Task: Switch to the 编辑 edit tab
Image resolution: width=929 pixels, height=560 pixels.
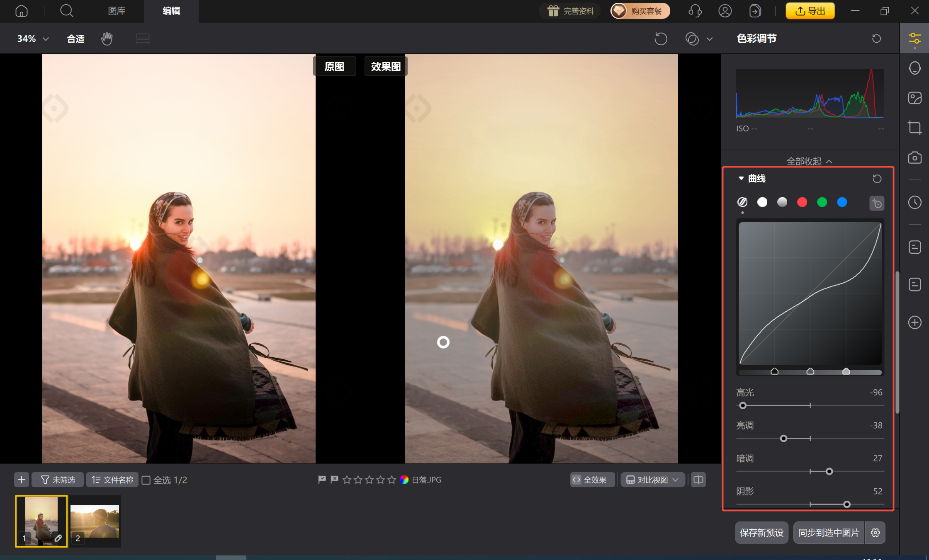Action: pyautogui.click(x=171, y=11)
